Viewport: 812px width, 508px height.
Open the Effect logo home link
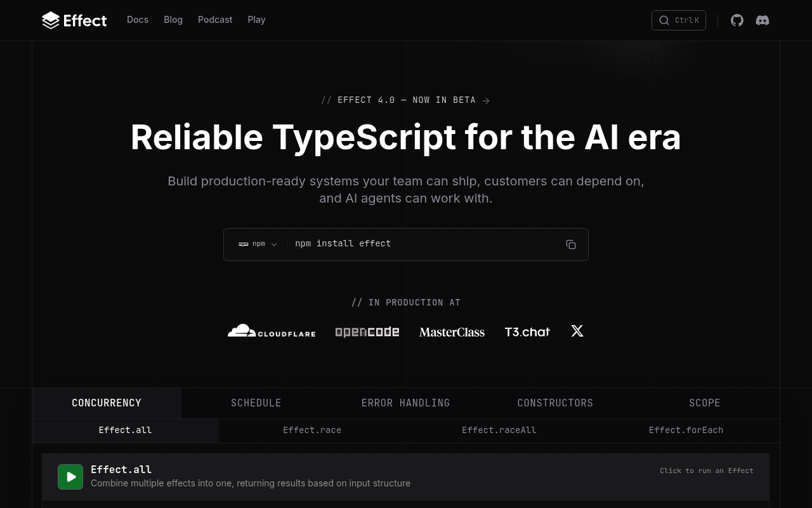(74, 20)
